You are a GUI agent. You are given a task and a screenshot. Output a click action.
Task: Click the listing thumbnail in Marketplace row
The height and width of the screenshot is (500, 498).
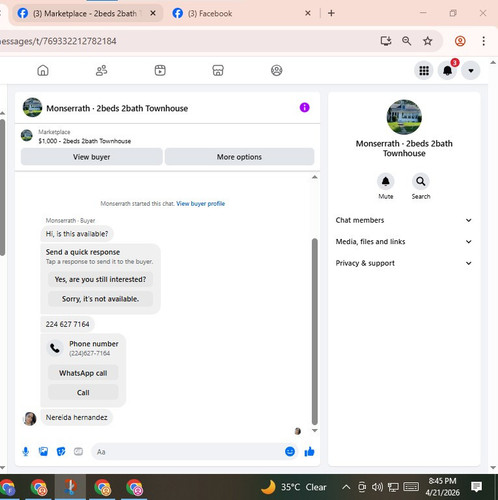point(27,135)
